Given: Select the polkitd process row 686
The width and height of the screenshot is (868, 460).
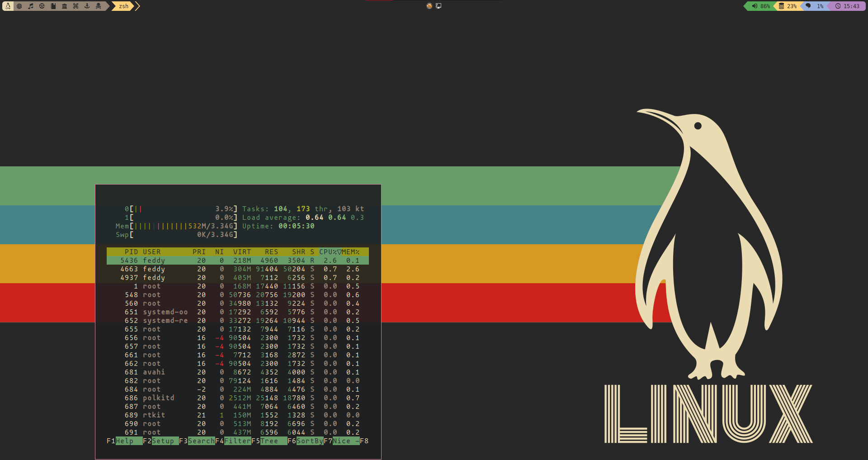Looking at the screenshot, I should click(x=238, y=398).
